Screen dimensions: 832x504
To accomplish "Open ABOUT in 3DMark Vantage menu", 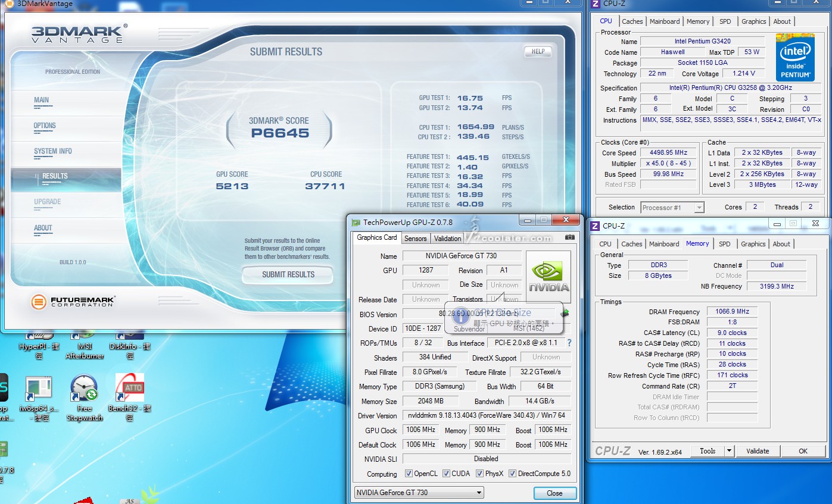I will (43, 228).
